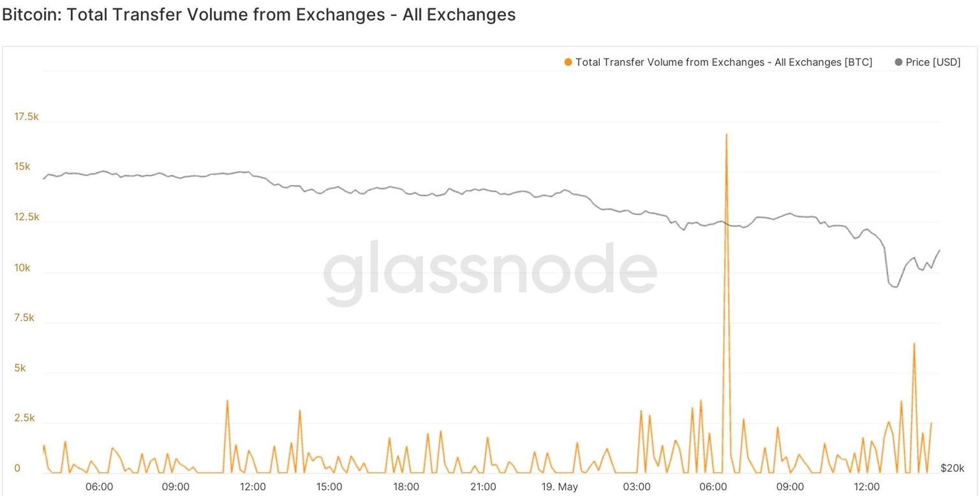Click the 12.5k y-axis tick label

[26, 217]
